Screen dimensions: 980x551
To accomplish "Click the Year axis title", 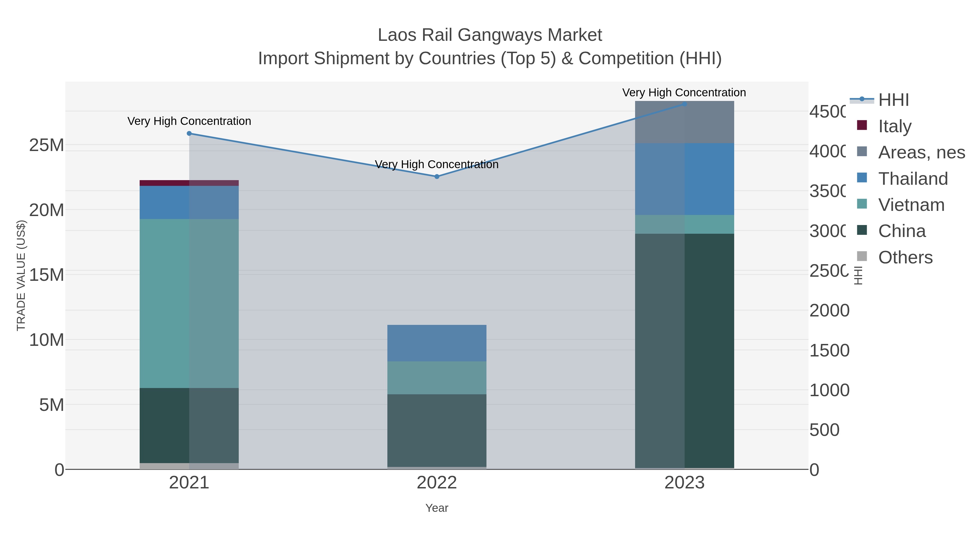I will [437, 508].
